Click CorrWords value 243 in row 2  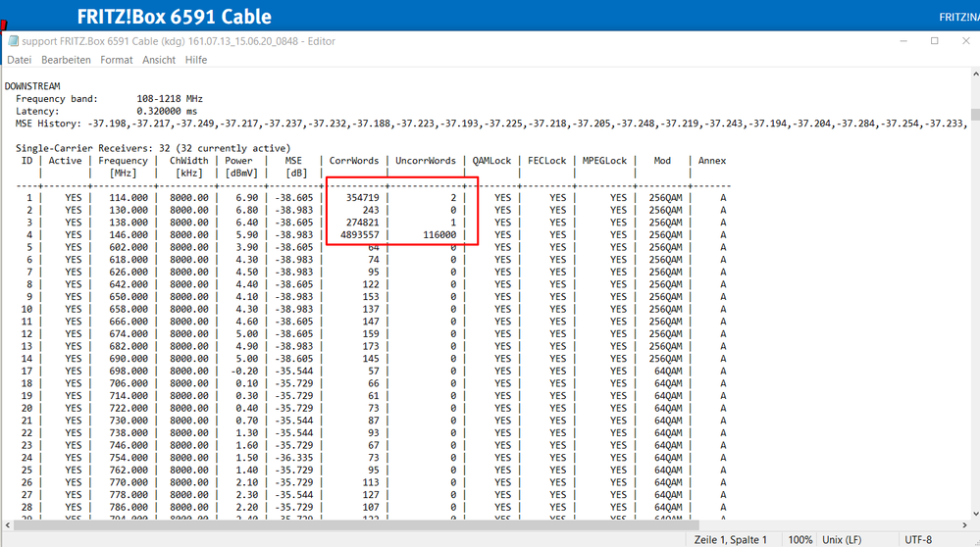coord(371,210)
